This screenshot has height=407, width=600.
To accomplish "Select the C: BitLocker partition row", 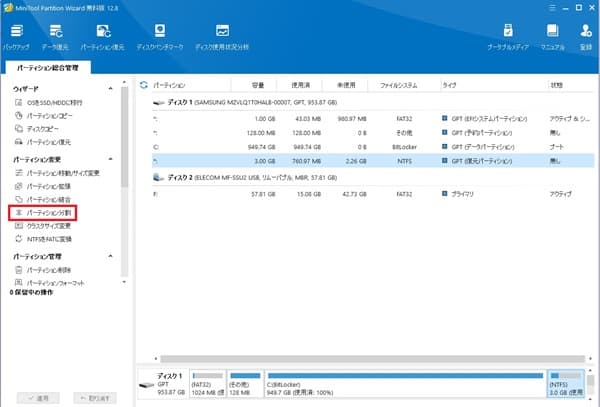I will point(373,147).
